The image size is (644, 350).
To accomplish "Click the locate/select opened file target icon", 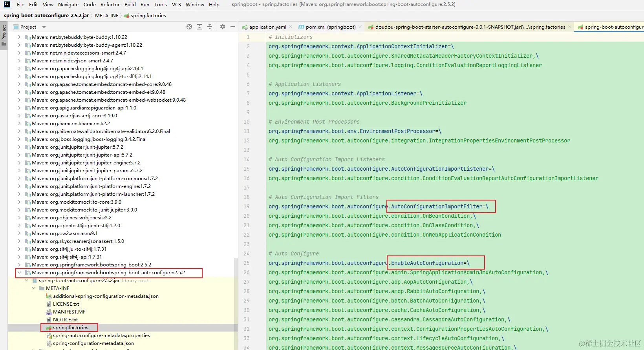I will (189, 27).
